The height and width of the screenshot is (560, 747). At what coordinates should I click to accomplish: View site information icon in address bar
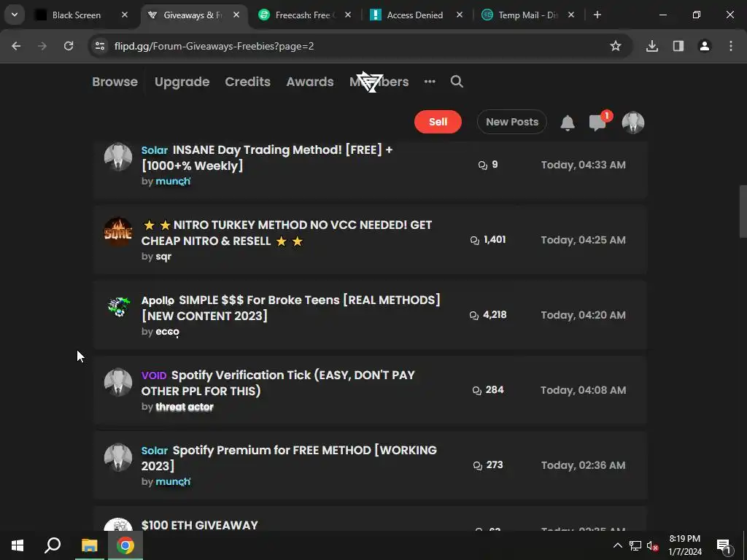[100, 46]
